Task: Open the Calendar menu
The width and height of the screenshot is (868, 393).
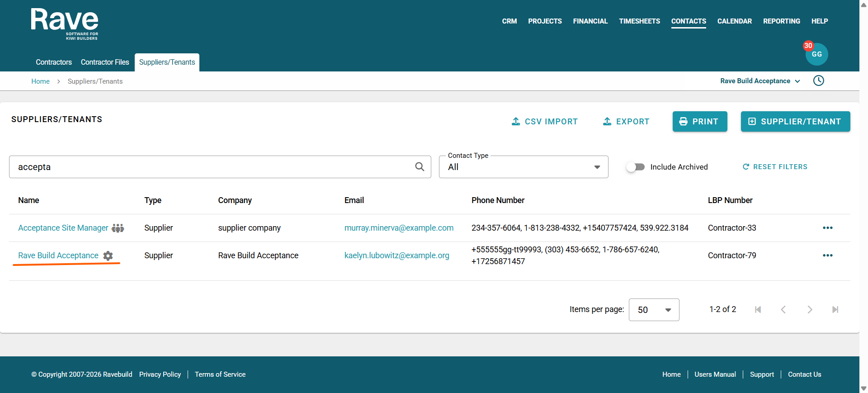Action: pos(735,21)
